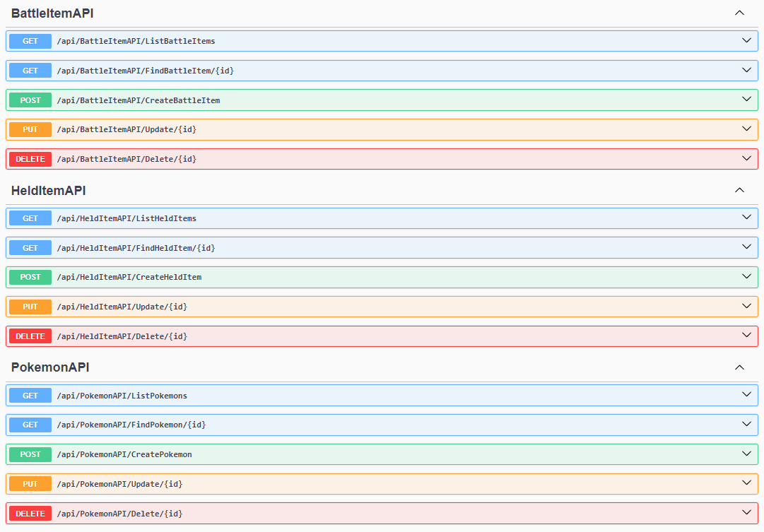Click the PUT badge on BattleItemAPI Update
Image resolution: width=764 pixels, height=532 pixels.
(29, 129)
